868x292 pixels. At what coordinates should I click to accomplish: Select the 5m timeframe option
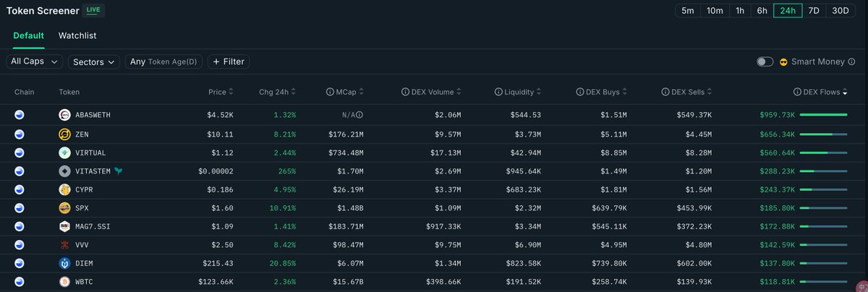(x=687, y=10)
